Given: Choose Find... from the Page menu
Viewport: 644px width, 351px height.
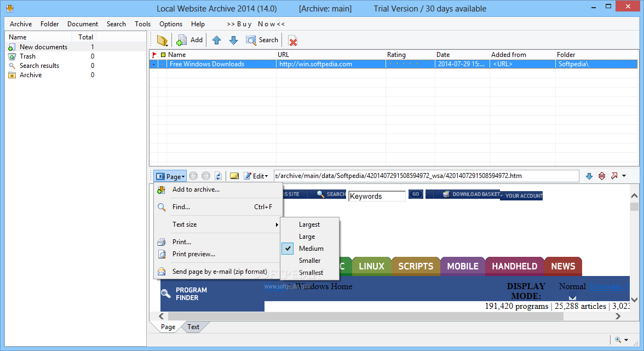Looking at the screenshot, I should coord(217,207).
